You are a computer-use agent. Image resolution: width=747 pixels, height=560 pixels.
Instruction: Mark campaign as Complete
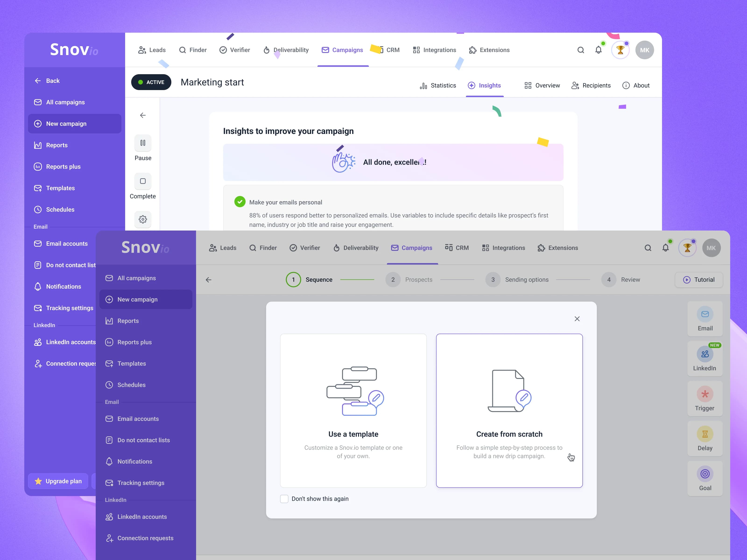point(143,186)
